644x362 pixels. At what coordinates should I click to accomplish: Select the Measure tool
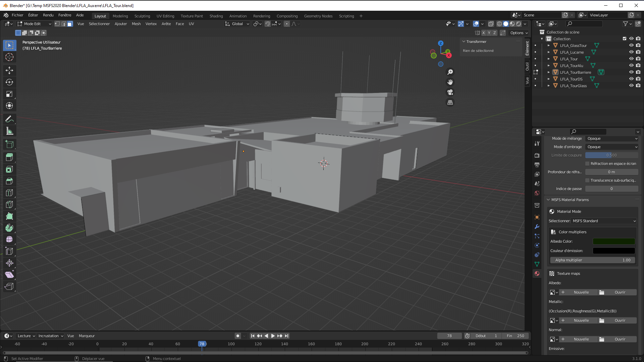9,131
